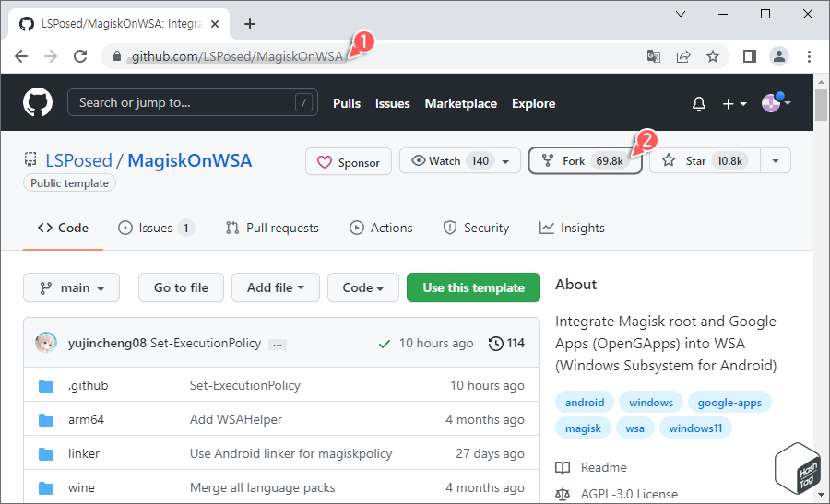
Task: Reload the page with refresh icon
Action: 80,56
